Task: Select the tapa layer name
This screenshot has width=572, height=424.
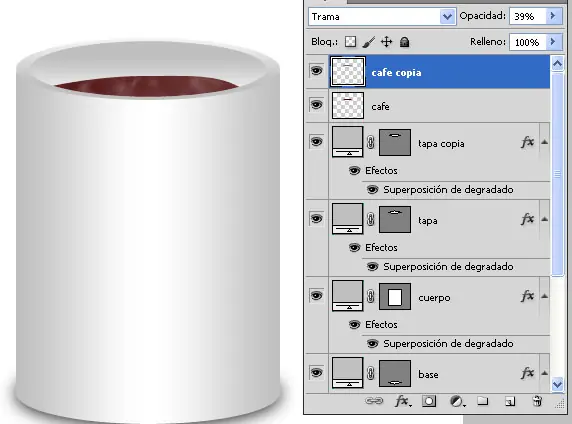Action: [x=428, y=221]
